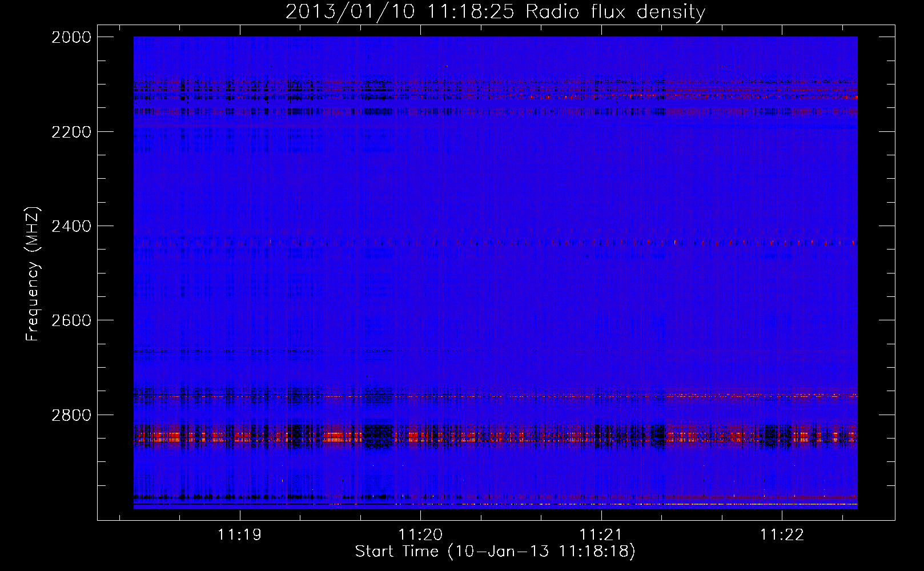
Task: Click the plot title '2013/01/10 11:18:25 Radio flux density'
Action: click(495, 11)
